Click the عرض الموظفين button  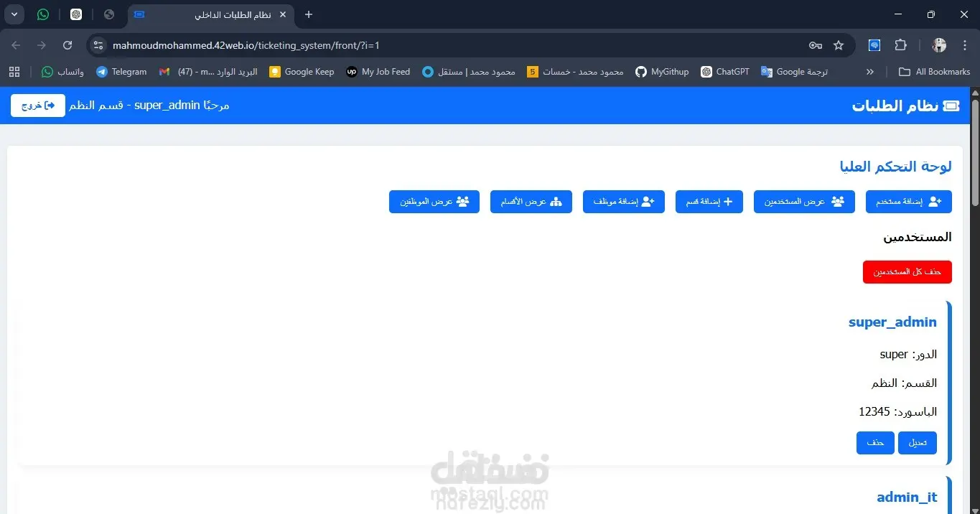coord(434,202)
